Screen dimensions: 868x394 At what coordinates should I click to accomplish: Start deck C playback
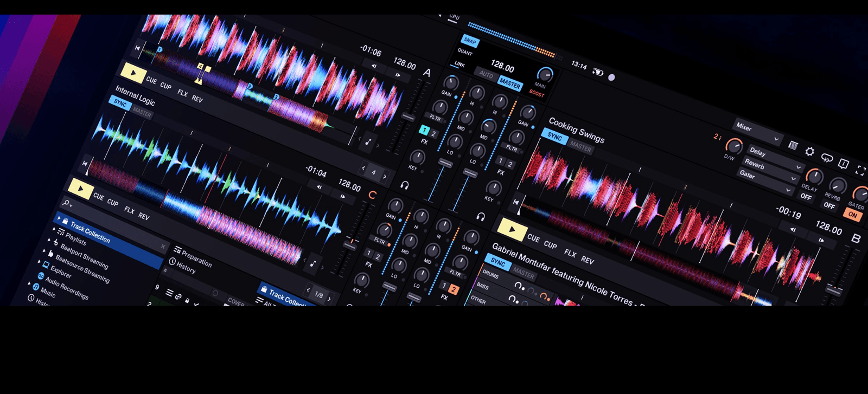80,189
